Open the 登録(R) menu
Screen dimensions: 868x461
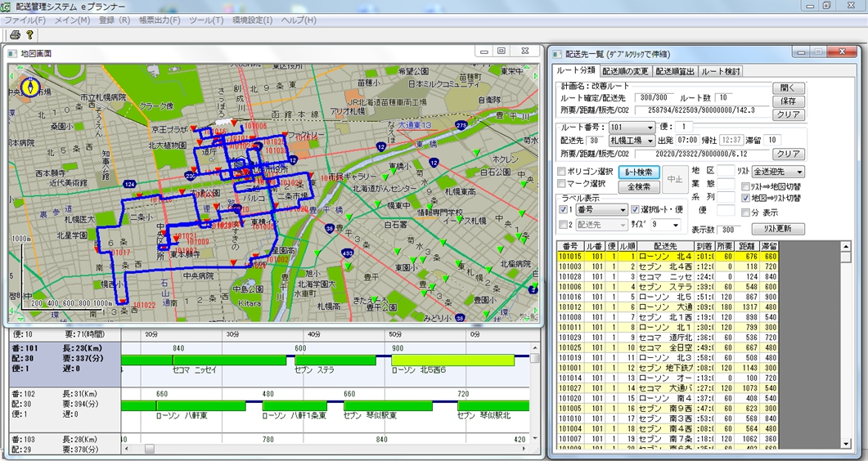tap(114, 20)
